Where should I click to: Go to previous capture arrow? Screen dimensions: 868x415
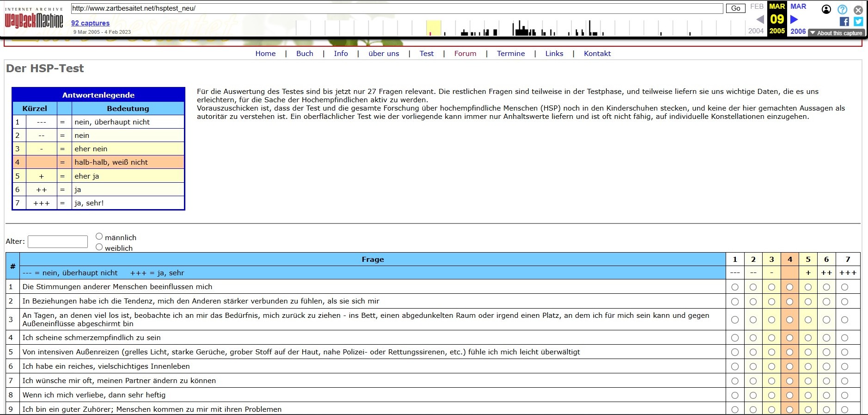[760, 19]
